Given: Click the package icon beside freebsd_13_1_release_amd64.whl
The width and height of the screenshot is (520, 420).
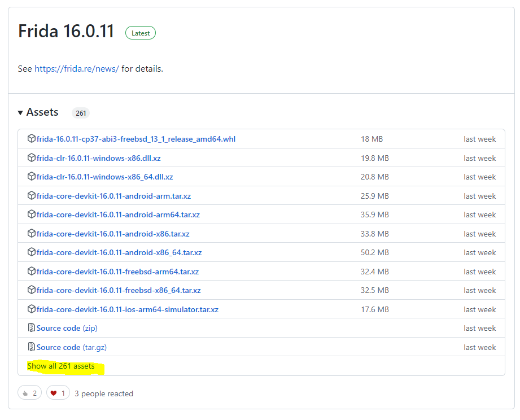Looking at the screenshot, I should pyautogui.click(x=31, y=138).
